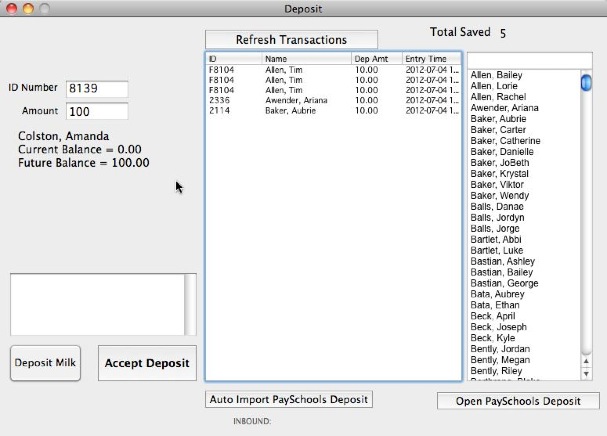Click the Deposit Milk button
This screenshot has width=607, height=436.
point(45,363)
